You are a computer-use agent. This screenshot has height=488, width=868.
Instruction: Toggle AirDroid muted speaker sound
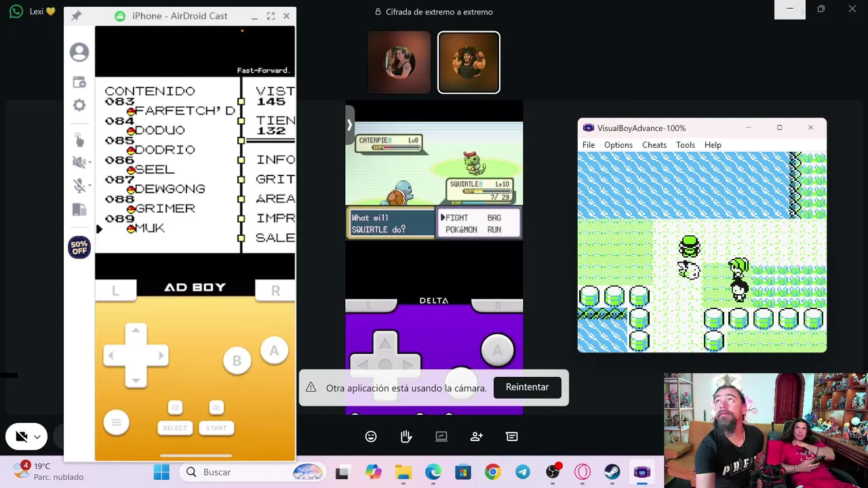[78, 162]
